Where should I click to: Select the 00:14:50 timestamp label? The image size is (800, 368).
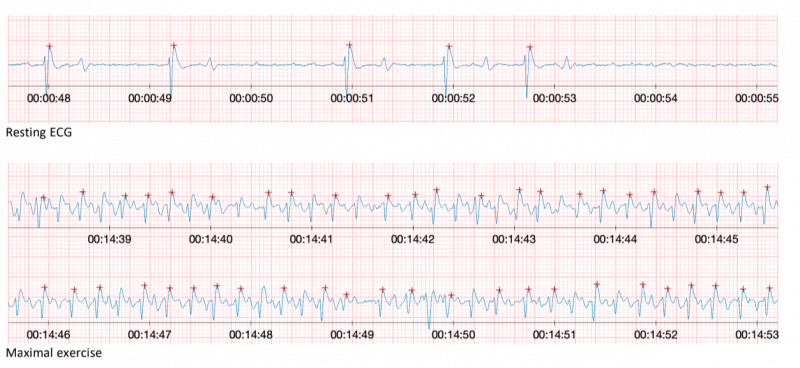(453, 335)
